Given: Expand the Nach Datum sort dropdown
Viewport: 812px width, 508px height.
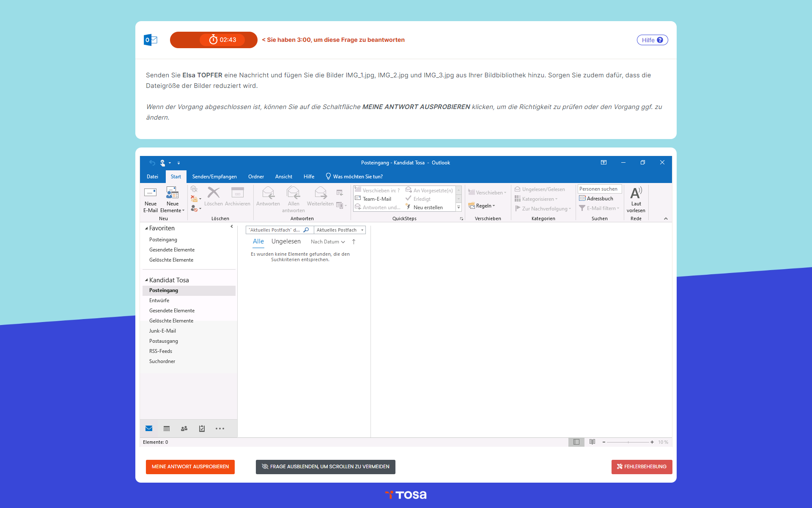Looking at the screenshot, I should pyautogui.click(x=328, y=242).
